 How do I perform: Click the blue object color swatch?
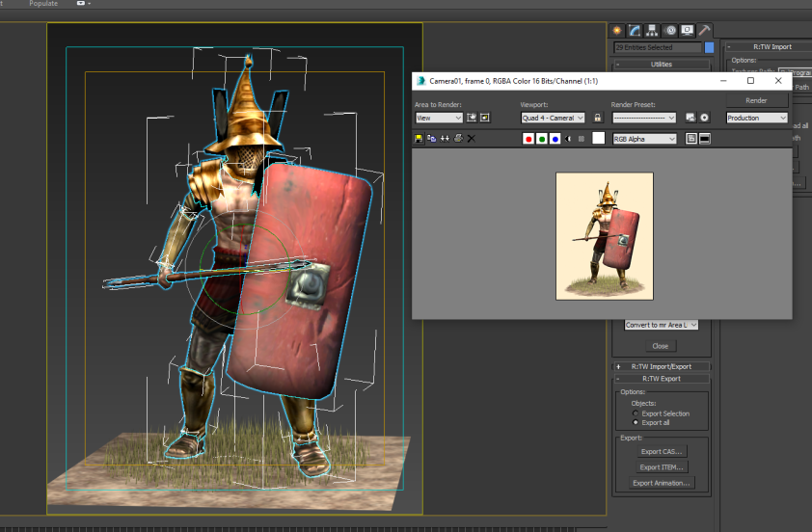tap(710, 47)
